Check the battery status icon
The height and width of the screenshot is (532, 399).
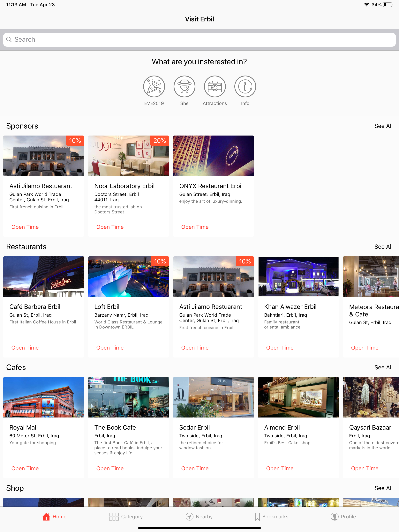point(388,4)
